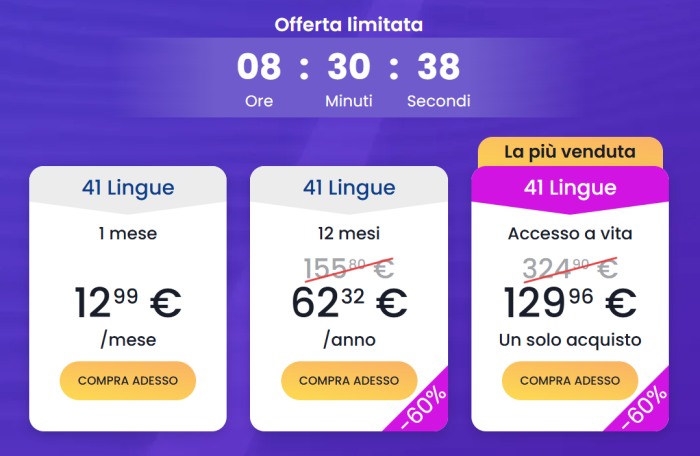
Task: Click the countdown Secondi value 38
Action: [439, 67]
